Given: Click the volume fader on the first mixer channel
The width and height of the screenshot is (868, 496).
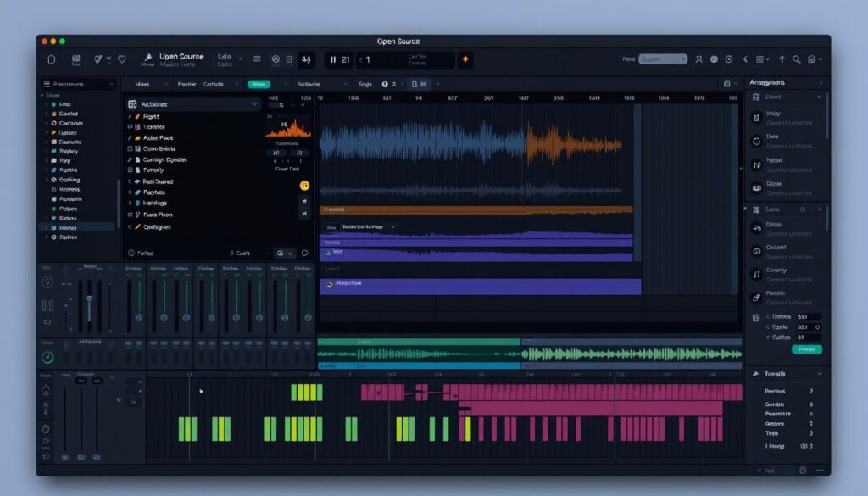Looking at the screenshot, I should click(90, 298).
